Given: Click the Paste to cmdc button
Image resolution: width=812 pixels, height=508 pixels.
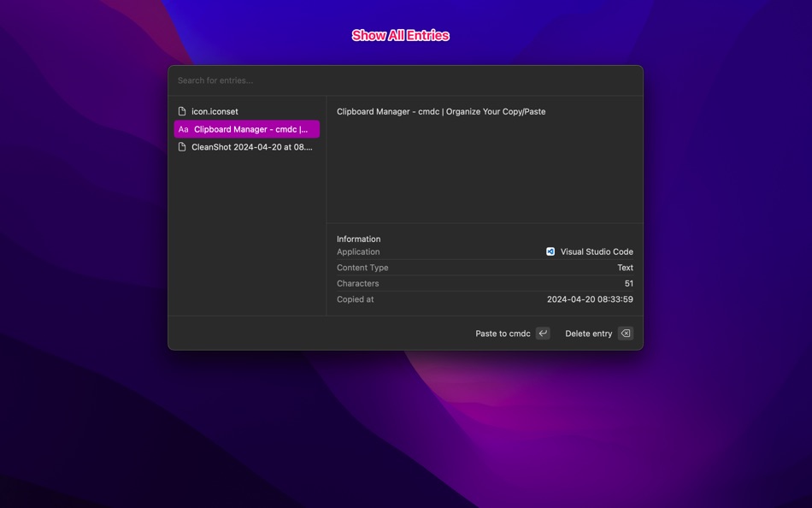Looking at the screenshot, I should [502, 333].
